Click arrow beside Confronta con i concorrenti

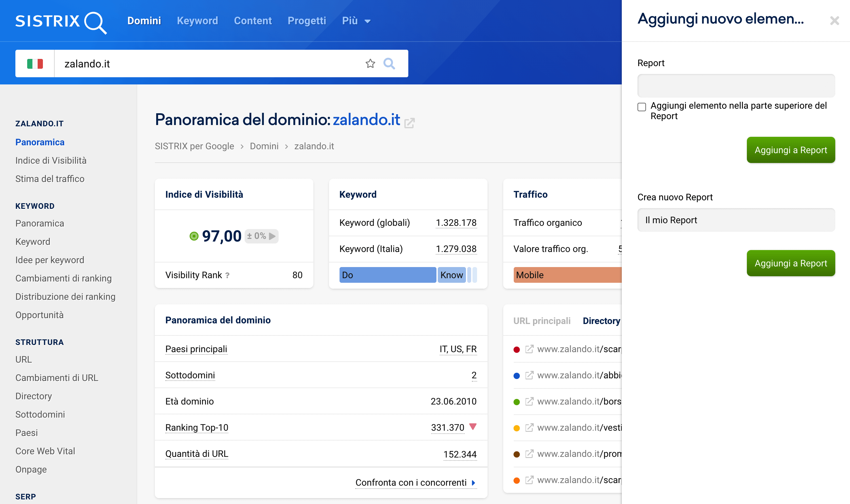473,483
